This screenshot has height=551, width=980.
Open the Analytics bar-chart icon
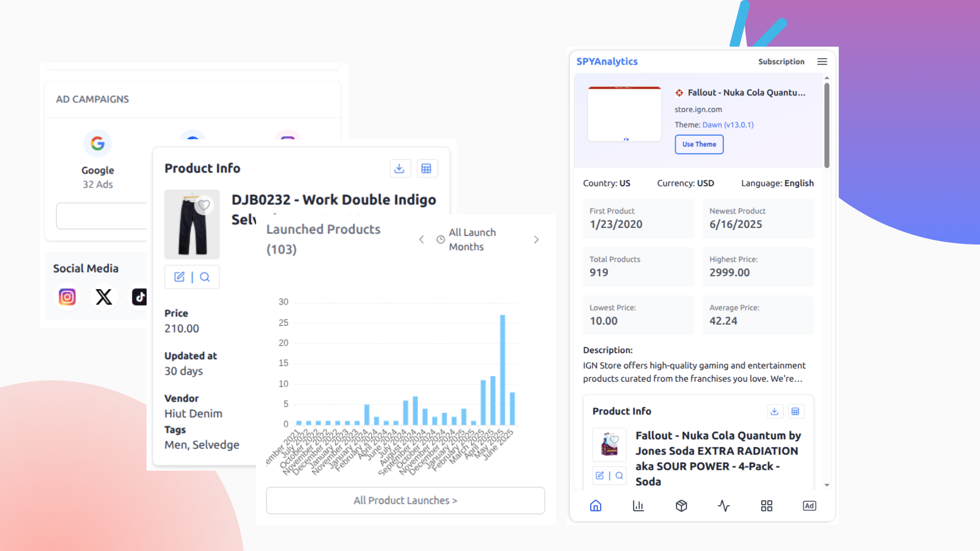tap(638, 506)
